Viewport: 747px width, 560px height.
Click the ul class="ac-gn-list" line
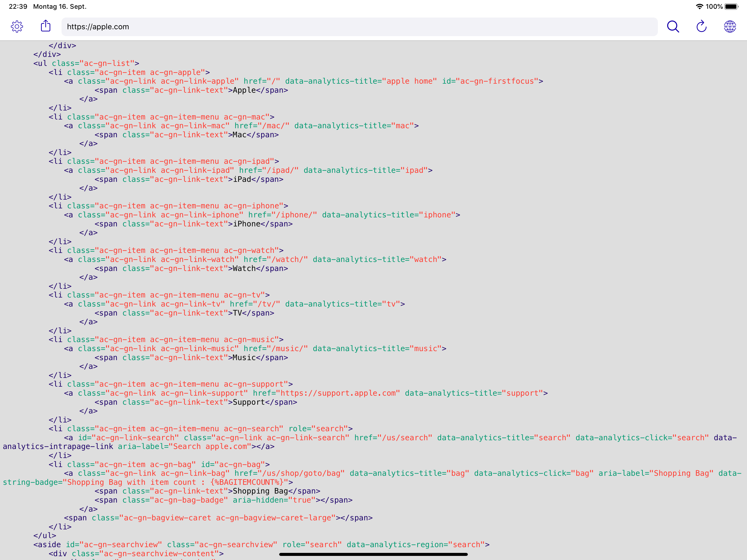point(86,63)
